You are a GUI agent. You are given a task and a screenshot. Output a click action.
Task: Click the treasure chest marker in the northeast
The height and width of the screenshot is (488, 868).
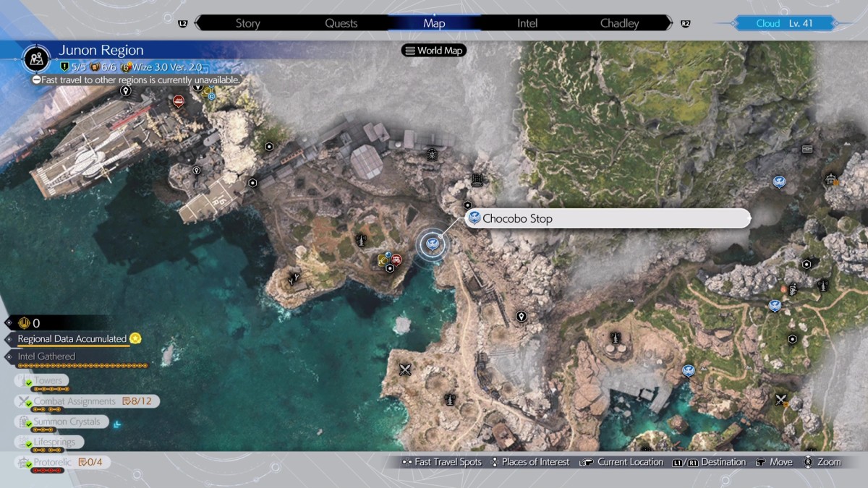pos(808,149)
